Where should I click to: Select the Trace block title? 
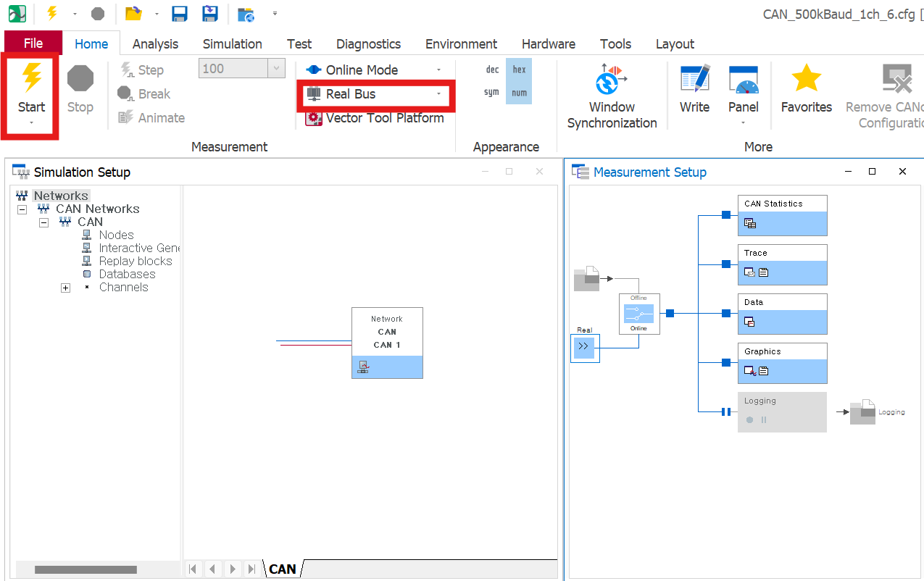[756, 253]
